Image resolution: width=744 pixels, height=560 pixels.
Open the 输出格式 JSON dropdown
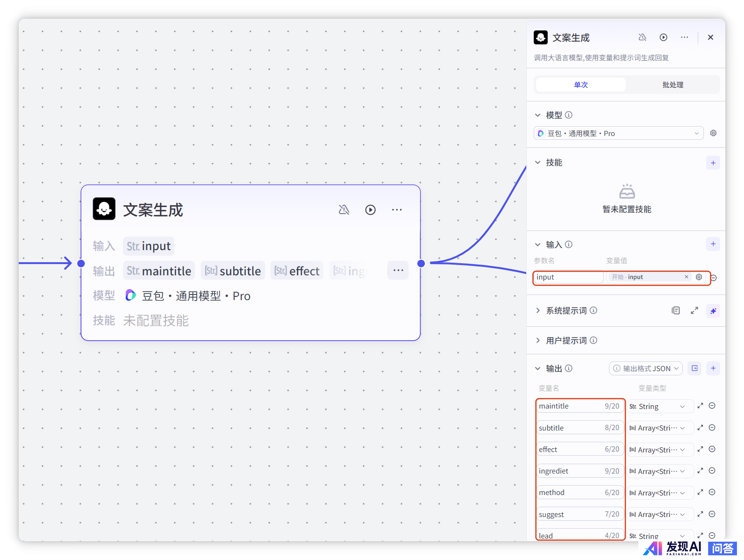(646, 368)
